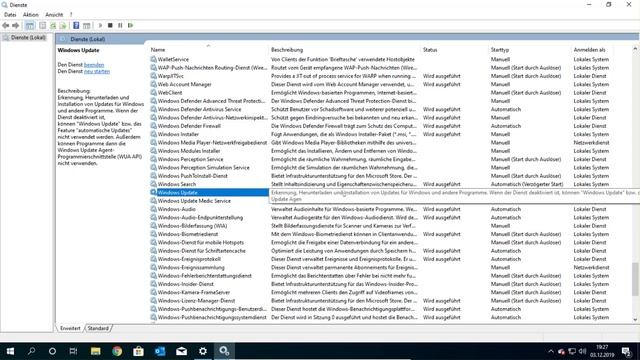Open the Datei menu
The width and height of the screenshot is (640, 360).
pyautogui.click(x=10, y=15)
